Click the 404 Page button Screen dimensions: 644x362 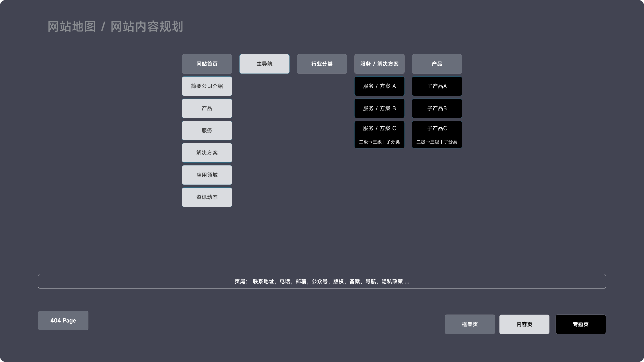pyautogui.click(x=63, y=321)
